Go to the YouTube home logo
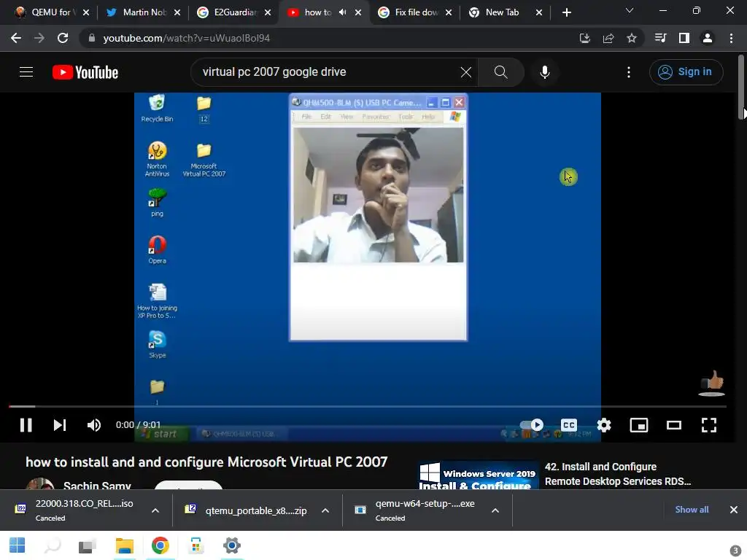 coord(85,72)
